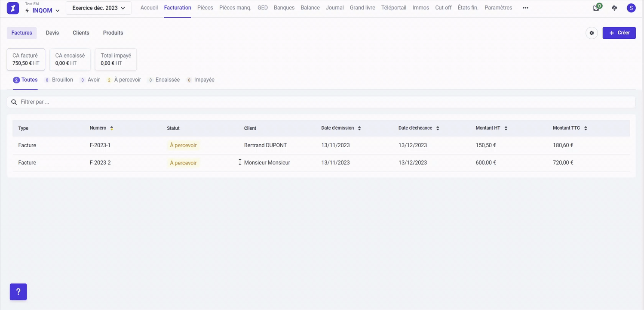The image size is (644, 310).
Task: Open the notifications icon with green badge
Action: [596, 8]
